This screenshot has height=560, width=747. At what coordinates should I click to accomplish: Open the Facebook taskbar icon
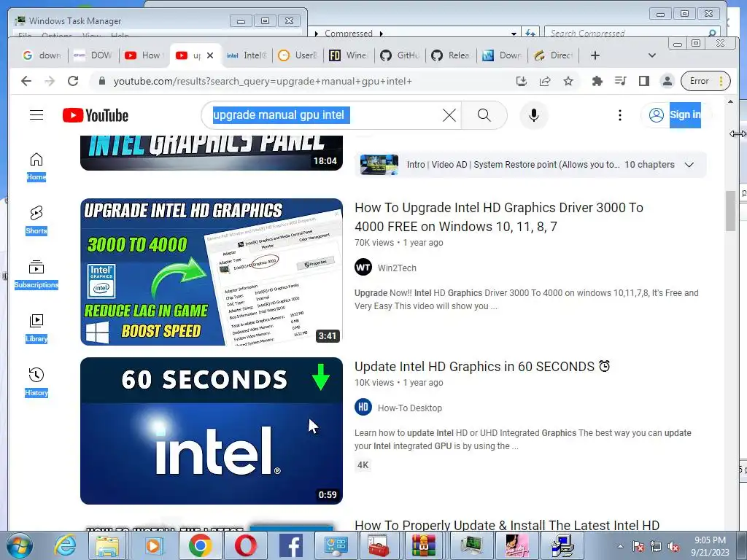[x=291, y=545]
